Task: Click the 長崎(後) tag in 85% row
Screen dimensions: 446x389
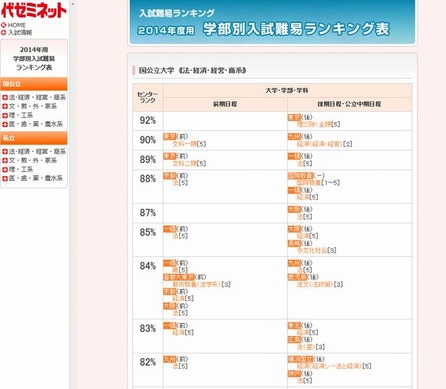Action: tap(300, 243)
